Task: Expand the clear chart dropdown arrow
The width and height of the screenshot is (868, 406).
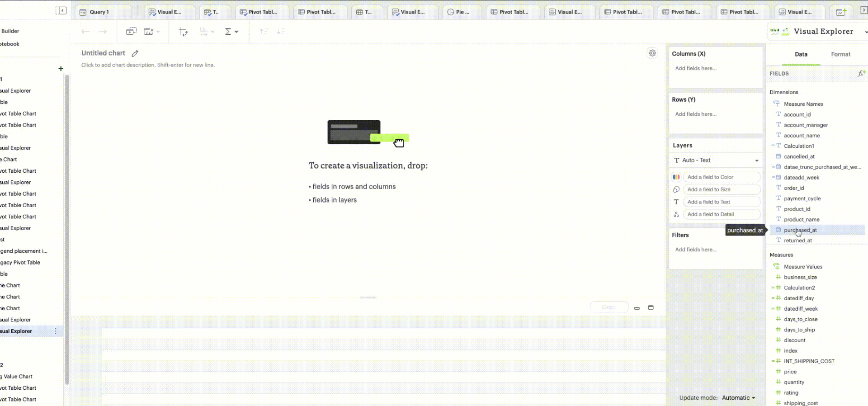Action: tap(158, 32)
